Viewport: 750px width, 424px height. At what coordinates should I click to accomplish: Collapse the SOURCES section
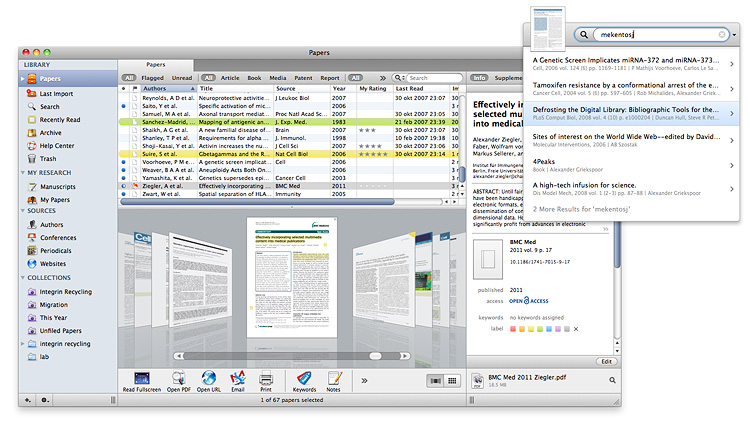[x=22, y=211]
